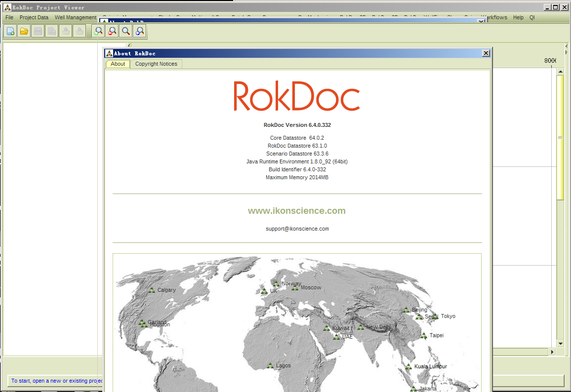The width and height of the screenshot is (571, 392).
Task: Open the Help menu
Action: click(x=518, y=17)
